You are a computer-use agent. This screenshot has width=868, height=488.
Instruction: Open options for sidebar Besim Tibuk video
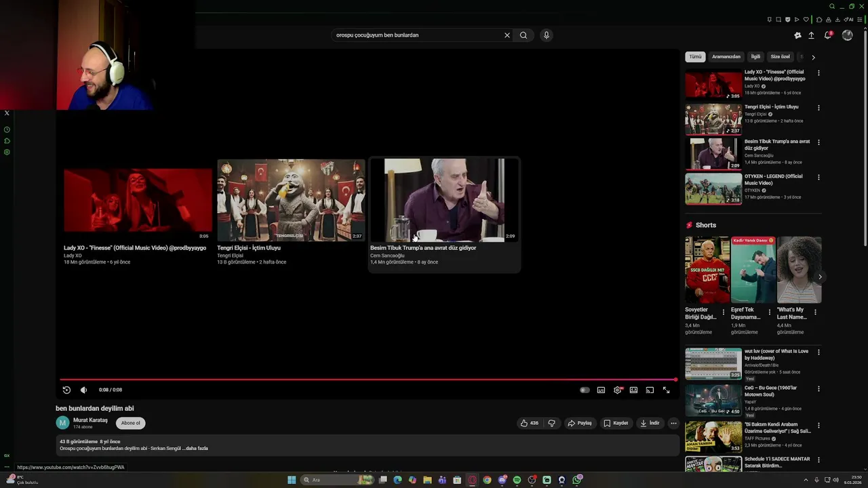(818, 142)
